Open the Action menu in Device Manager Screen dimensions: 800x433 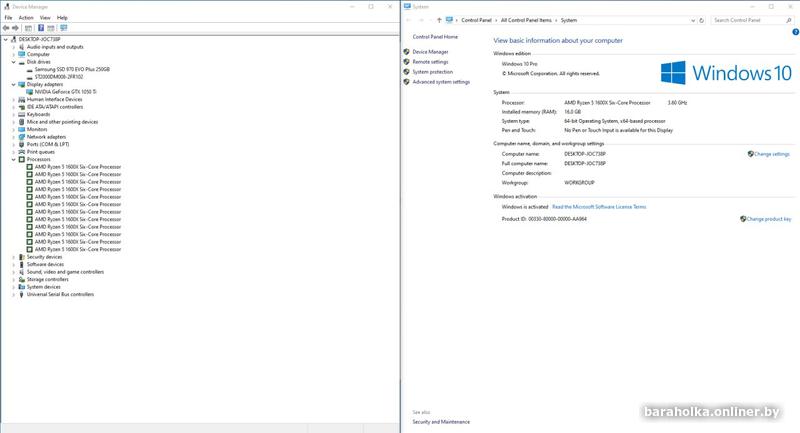(x=26, y=17)
